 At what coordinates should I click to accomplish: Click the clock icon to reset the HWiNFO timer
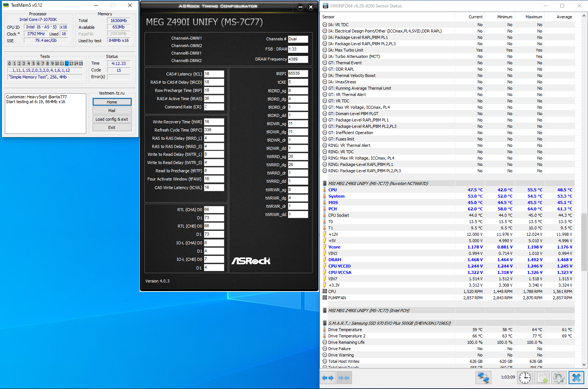pos(525,378)
